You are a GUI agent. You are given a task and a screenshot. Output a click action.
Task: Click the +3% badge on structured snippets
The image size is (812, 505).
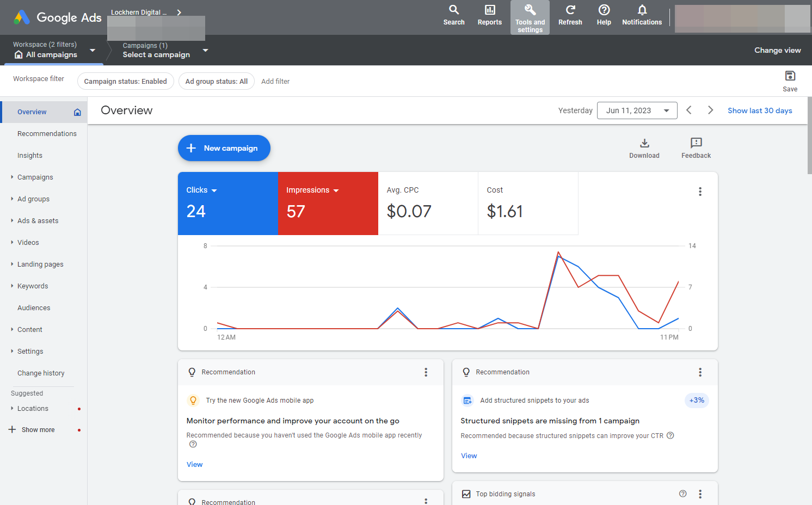click(697, 400)
